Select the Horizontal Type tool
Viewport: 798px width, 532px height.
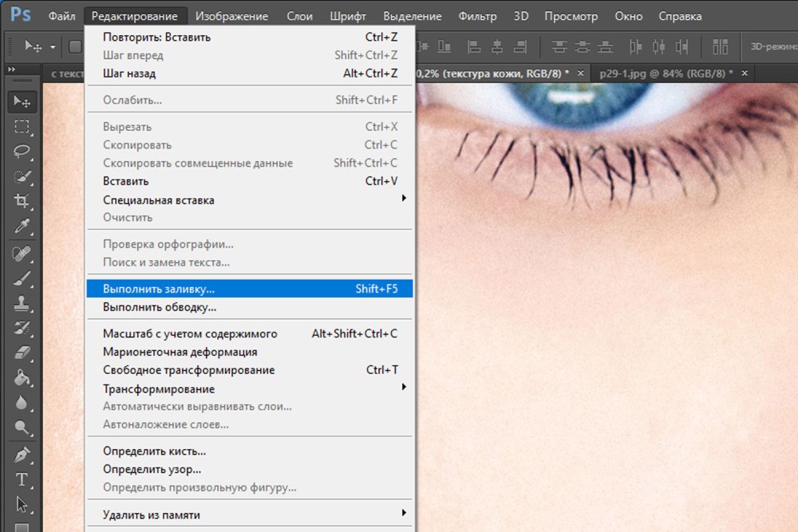click(x=22, y=479)
